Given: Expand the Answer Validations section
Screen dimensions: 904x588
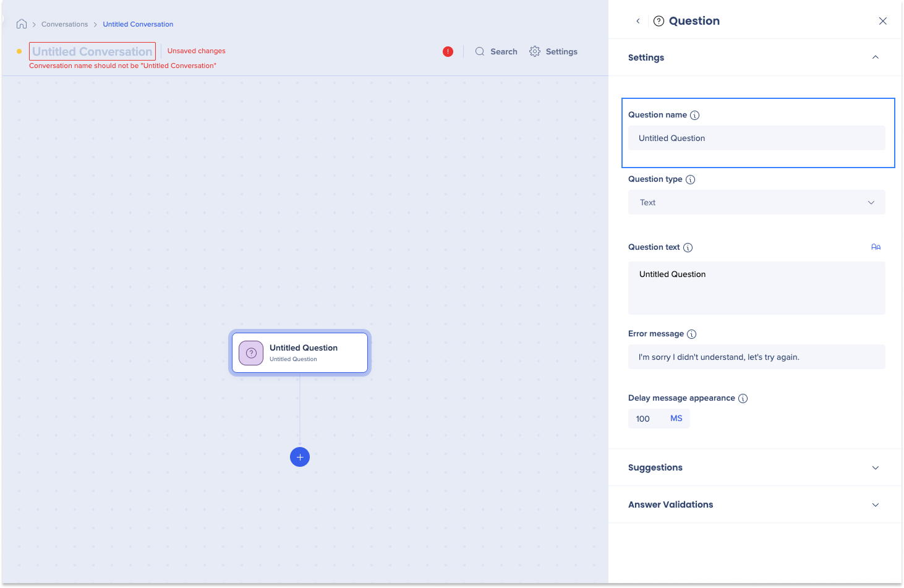Looking at the screenshot, I should [875, 505].
